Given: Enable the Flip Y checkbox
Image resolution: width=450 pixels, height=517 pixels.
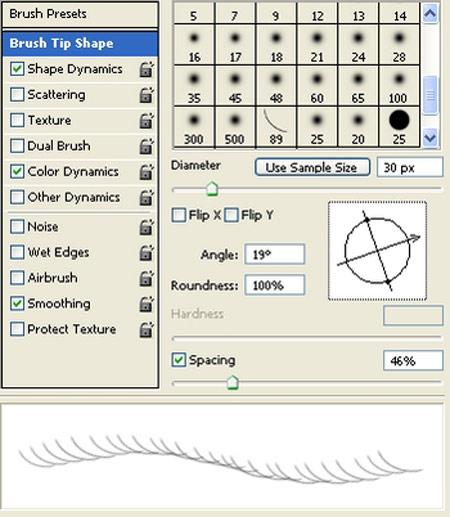Looking at the screenshot, I should point(231,215).
